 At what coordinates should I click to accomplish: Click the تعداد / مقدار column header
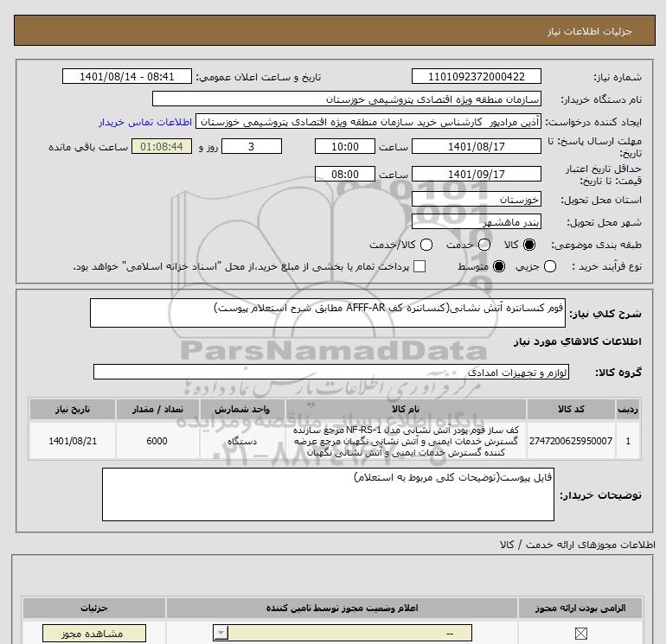(x=157, y=409)
